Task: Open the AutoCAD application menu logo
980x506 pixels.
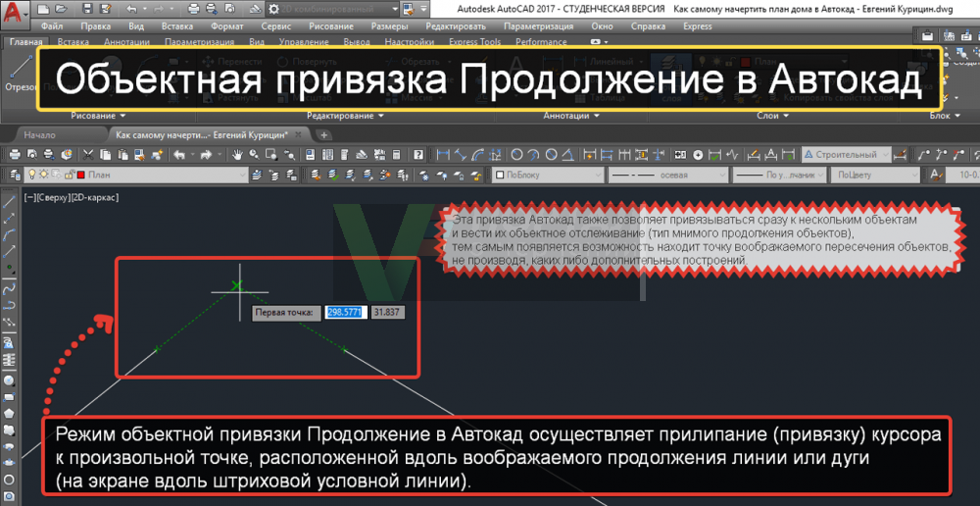Action: tap(17, 14)
